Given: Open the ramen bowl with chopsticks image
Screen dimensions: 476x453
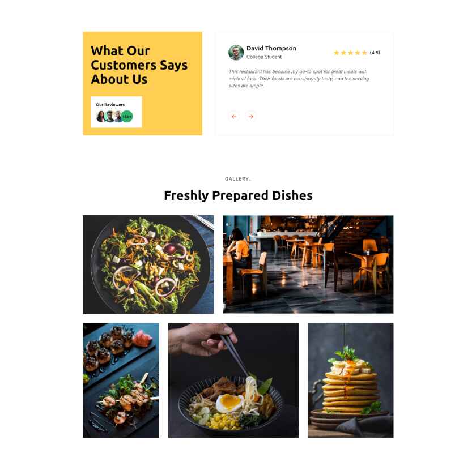Looking at the screenshot, I should 233,380.
